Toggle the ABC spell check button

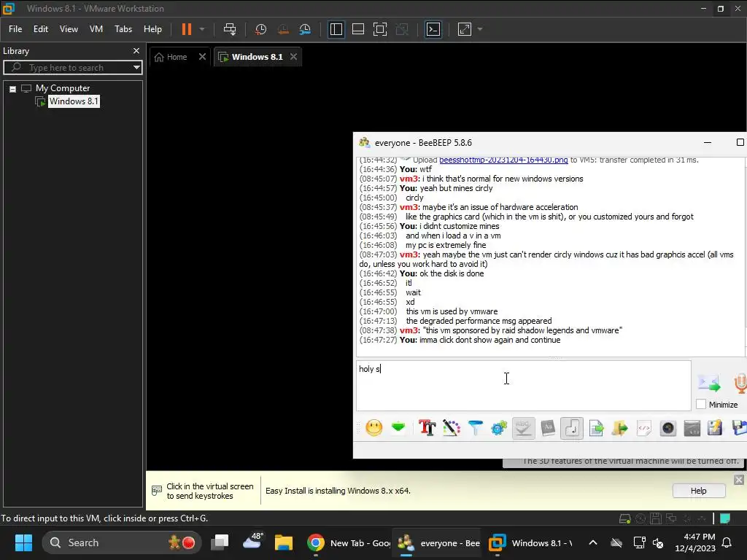point(523,427)
